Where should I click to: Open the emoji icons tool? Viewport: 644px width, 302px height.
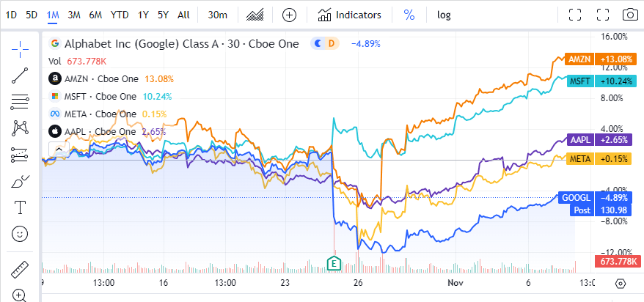click(x=20, y=234)
